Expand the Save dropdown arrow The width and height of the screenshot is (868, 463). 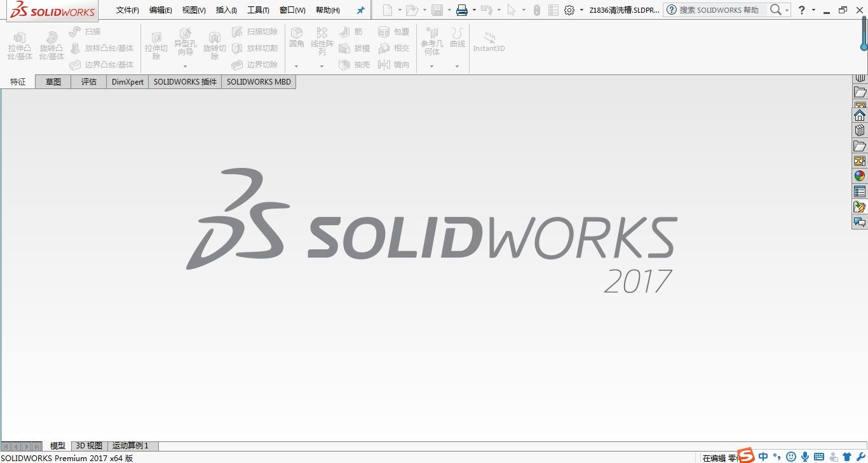(449, 10)
